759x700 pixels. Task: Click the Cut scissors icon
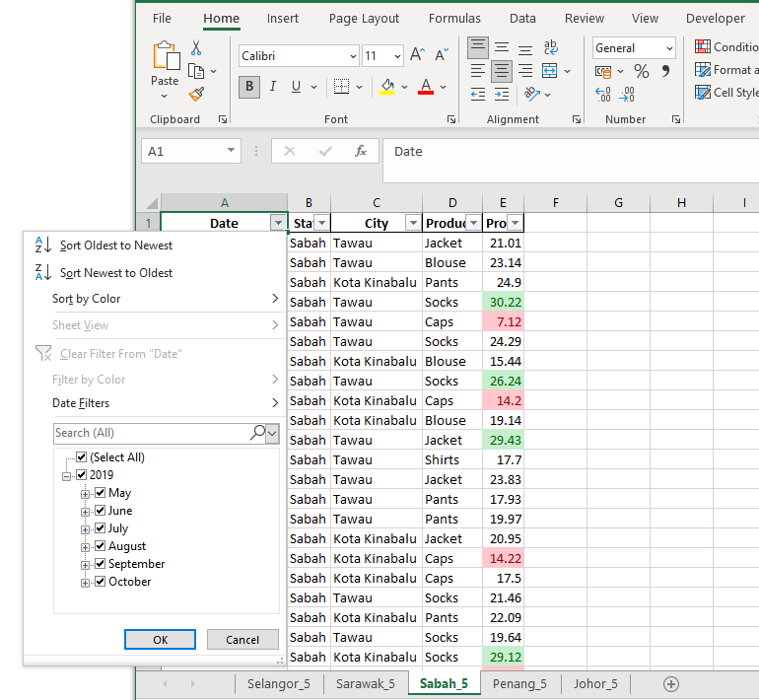(196, 47)
